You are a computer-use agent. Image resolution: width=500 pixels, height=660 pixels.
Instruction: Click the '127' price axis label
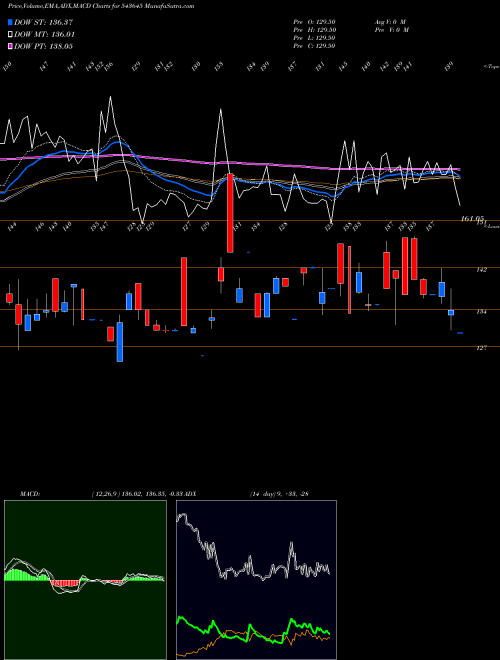click(481, 348)
